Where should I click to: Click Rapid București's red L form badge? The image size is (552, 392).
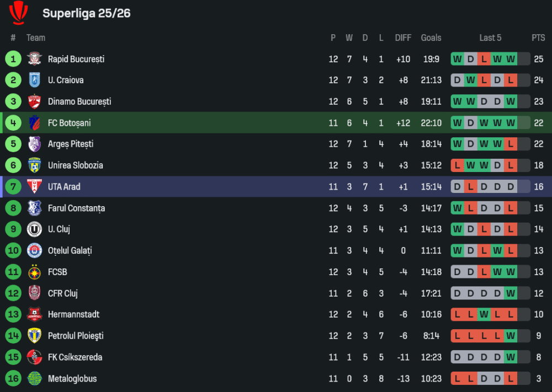(x=484, y=59)
